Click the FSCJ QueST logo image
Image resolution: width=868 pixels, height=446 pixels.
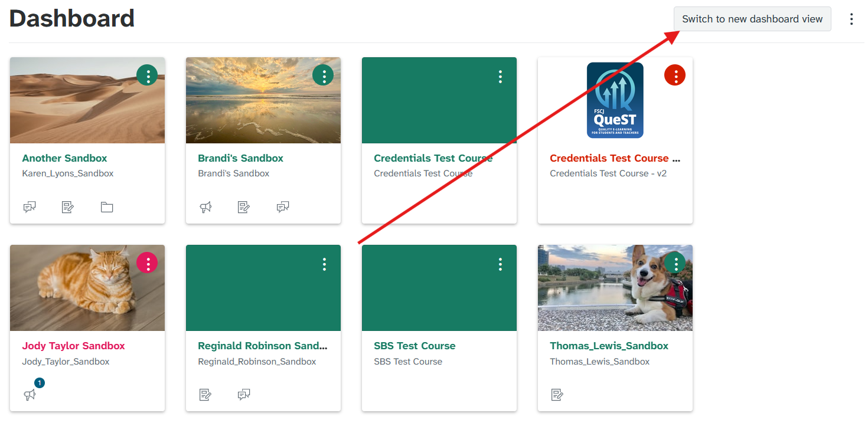click(x=615, y=100)
